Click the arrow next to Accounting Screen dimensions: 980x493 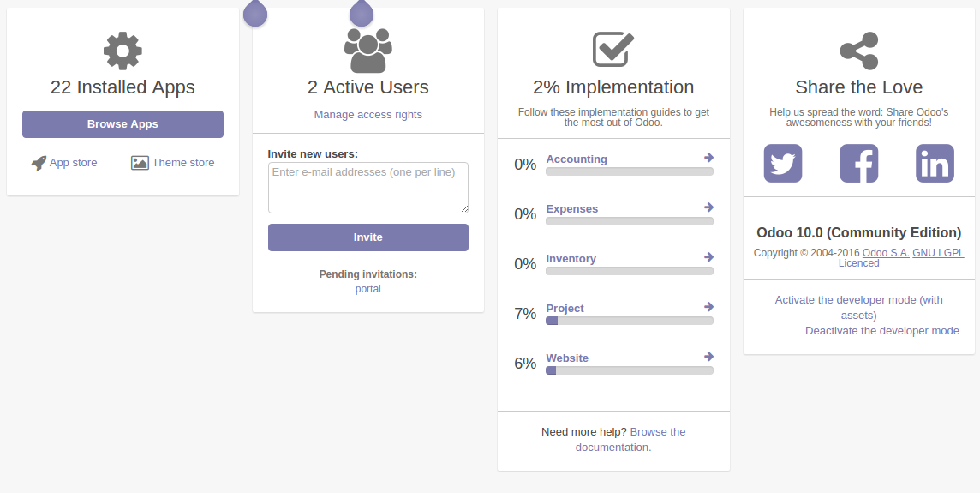pos(709,158)
